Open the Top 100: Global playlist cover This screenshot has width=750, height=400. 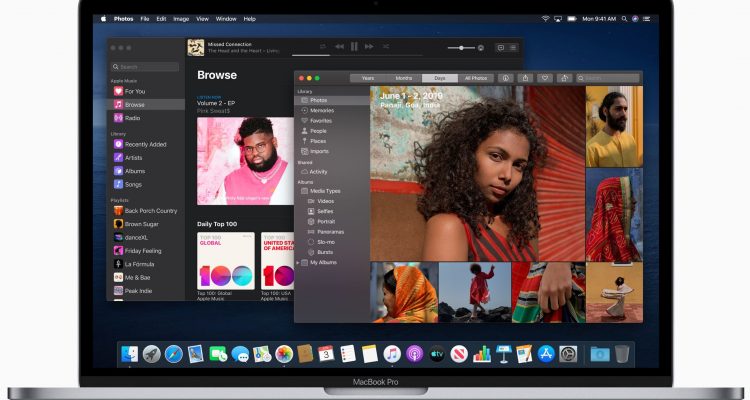click(226, 261)
